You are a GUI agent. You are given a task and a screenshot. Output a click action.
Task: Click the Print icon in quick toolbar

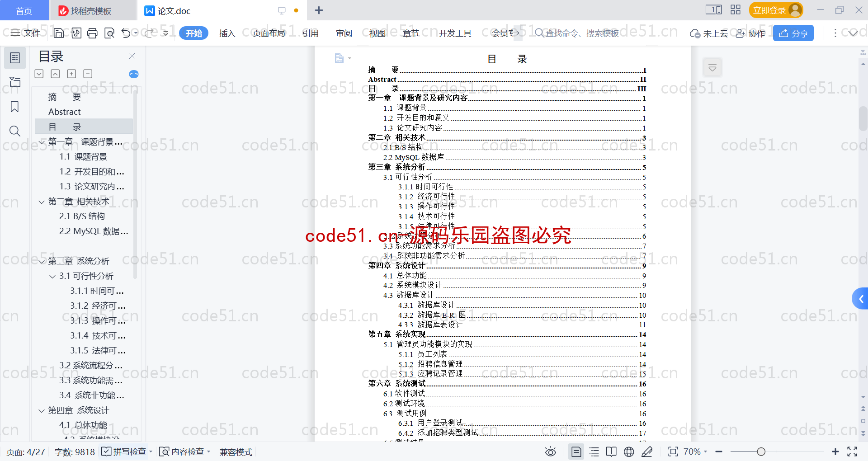coord(92,33)
